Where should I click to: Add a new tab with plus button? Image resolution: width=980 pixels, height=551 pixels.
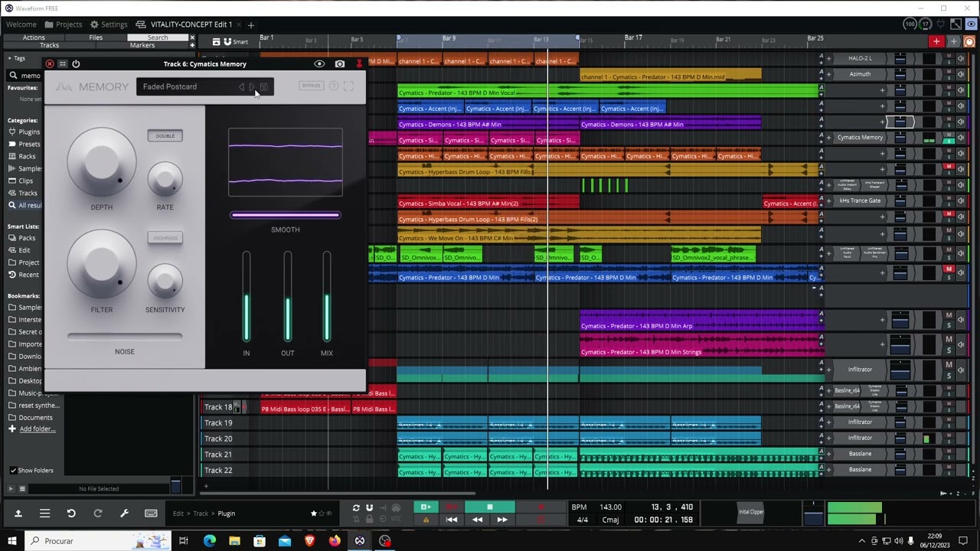coord(250,24)
